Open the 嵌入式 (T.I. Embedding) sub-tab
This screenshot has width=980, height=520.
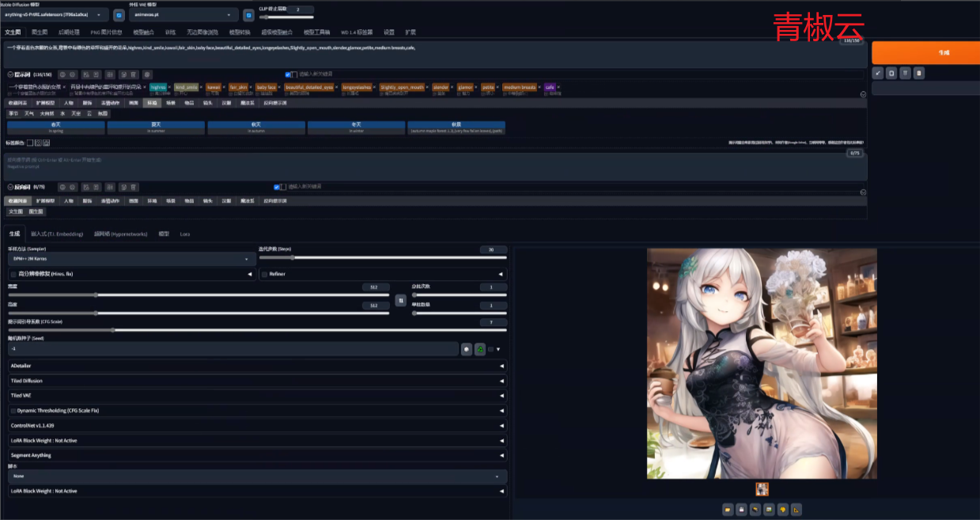[x=57, y=234]
